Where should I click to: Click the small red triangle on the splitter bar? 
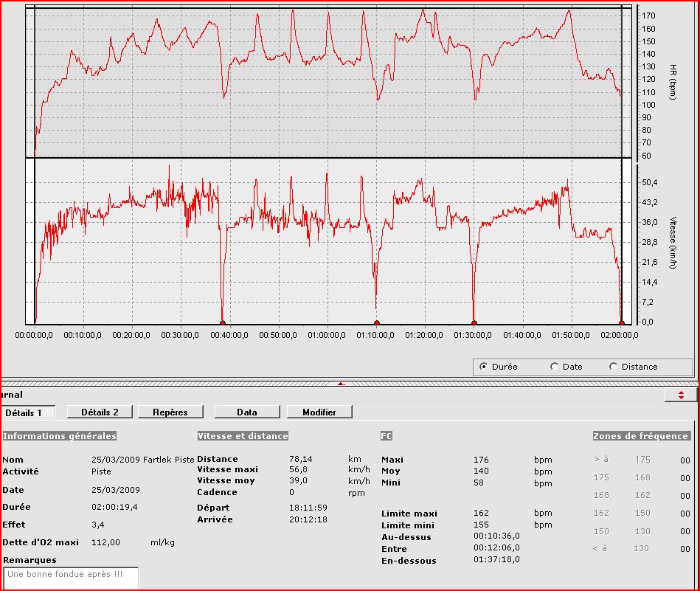[341, 383]
